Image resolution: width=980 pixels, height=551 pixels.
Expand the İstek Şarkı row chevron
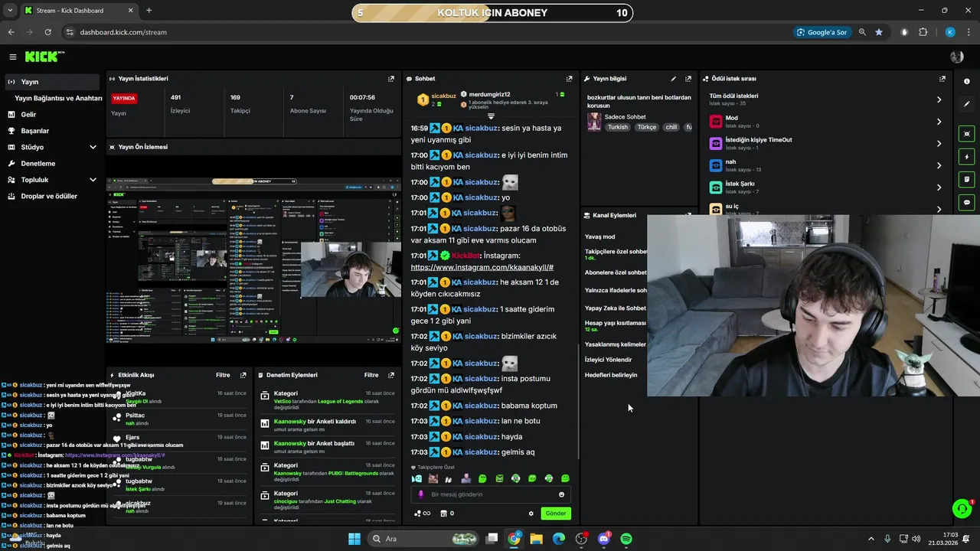pyautogui.click(x=939, y=187)
